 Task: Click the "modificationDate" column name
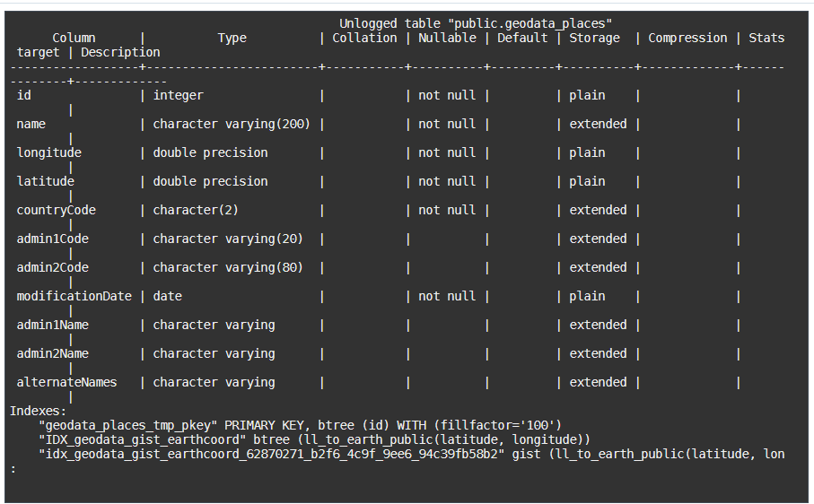(74, 296)
